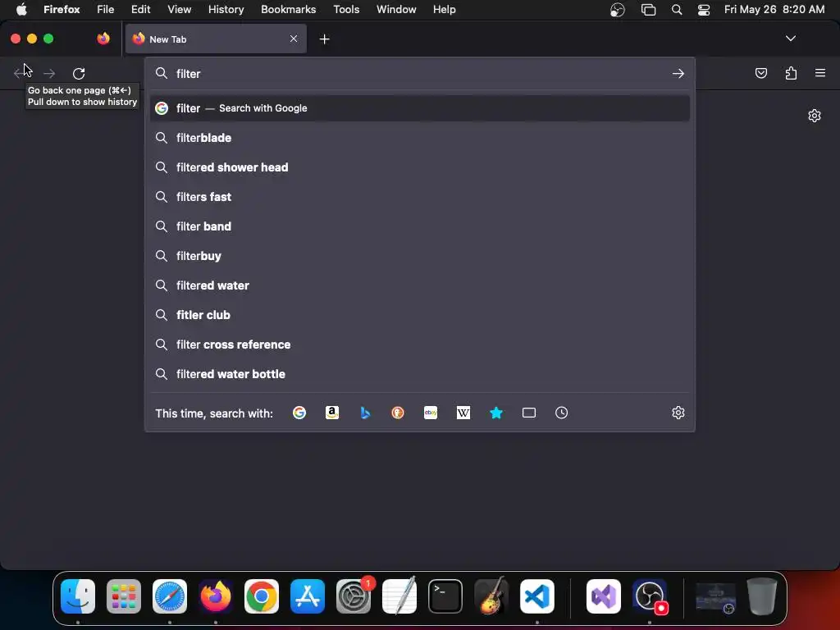Select the filter cross reference suggestion
The height and width of the screenshot is (630, 840).
pos(420,345)
